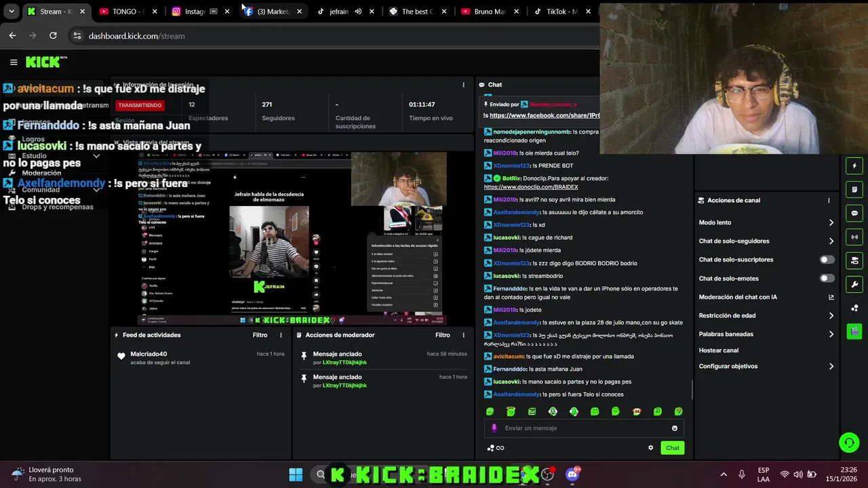Select the three-dots bubbles sidebar icon

tap(854, 308)
